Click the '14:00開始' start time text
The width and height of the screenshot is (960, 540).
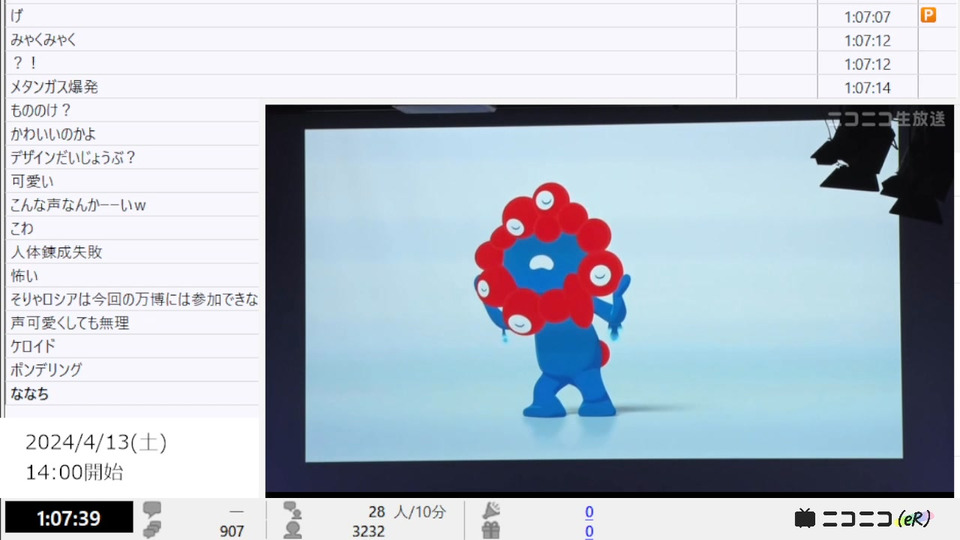(74, 472)
